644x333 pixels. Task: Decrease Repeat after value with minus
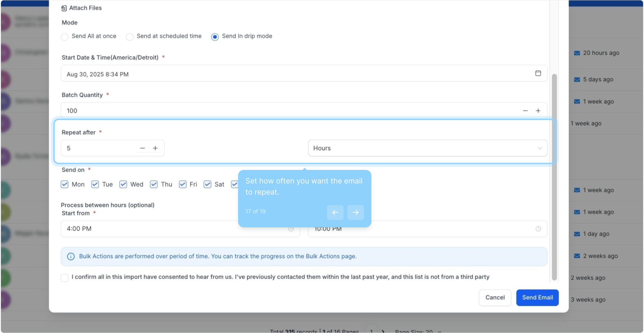(142, 148)
